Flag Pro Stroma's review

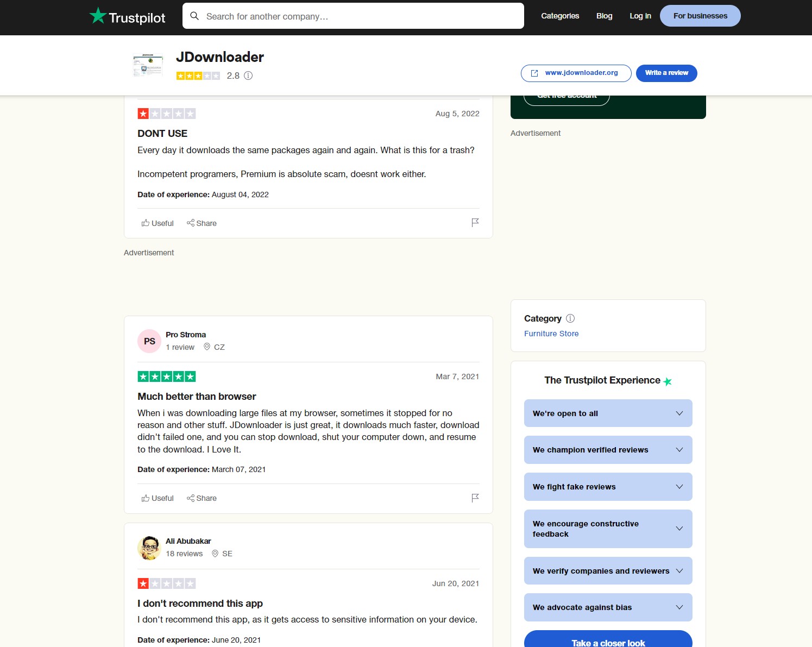[x=475, y=498]
